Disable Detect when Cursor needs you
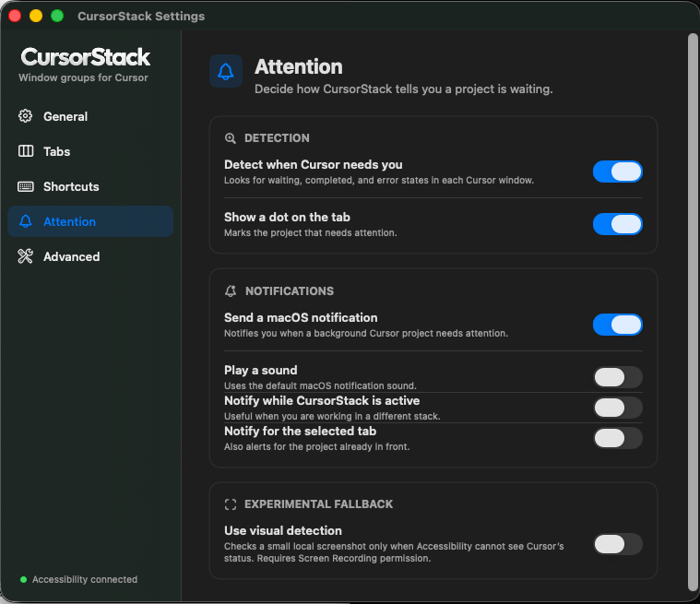 617,172
